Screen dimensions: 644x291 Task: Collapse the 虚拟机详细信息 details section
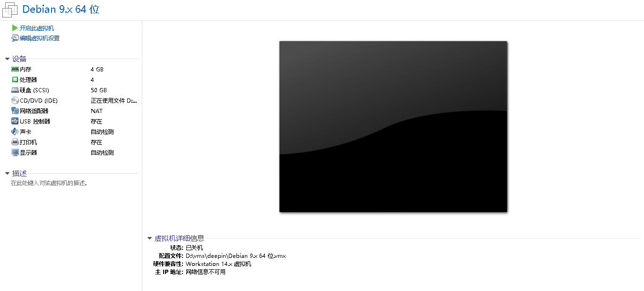[x=149, y=238]
